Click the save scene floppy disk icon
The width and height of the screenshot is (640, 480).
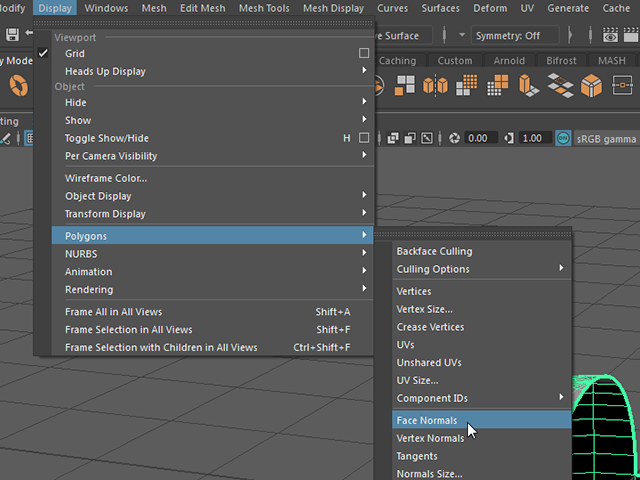click(x=12, y=34)
